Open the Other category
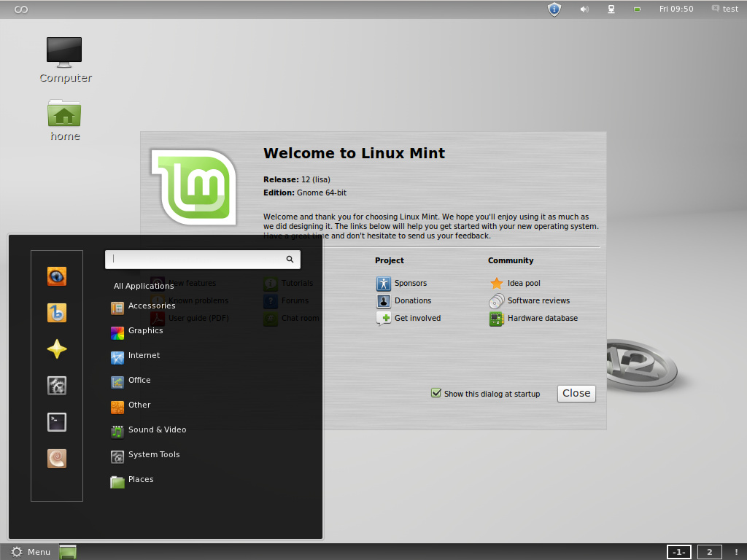This screenshot has width=747, height=560. 131,406
